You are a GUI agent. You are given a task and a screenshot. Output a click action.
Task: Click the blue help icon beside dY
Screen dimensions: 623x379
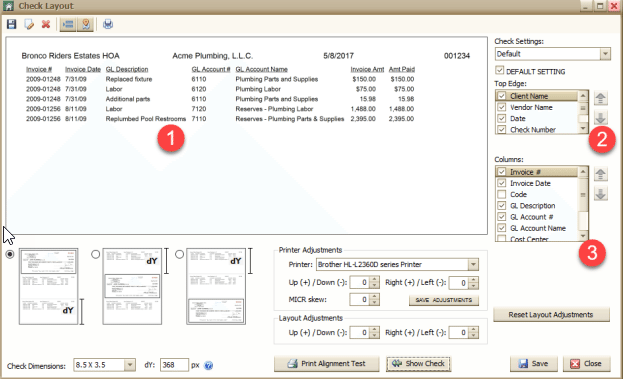(208, 365)
